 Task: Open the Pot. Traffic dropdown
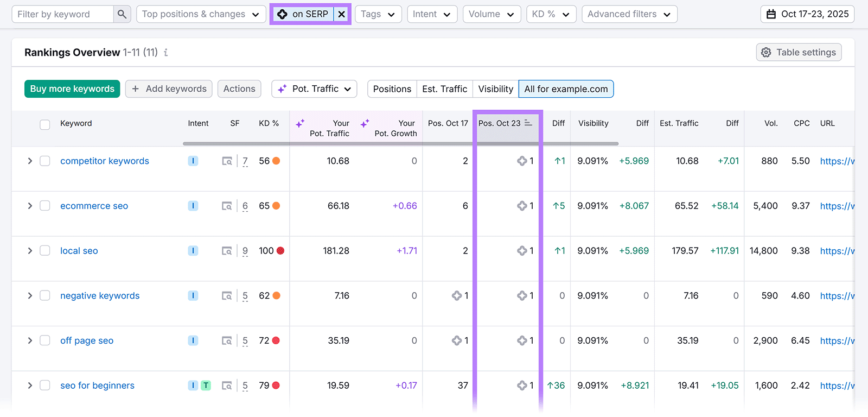[315, 89]
